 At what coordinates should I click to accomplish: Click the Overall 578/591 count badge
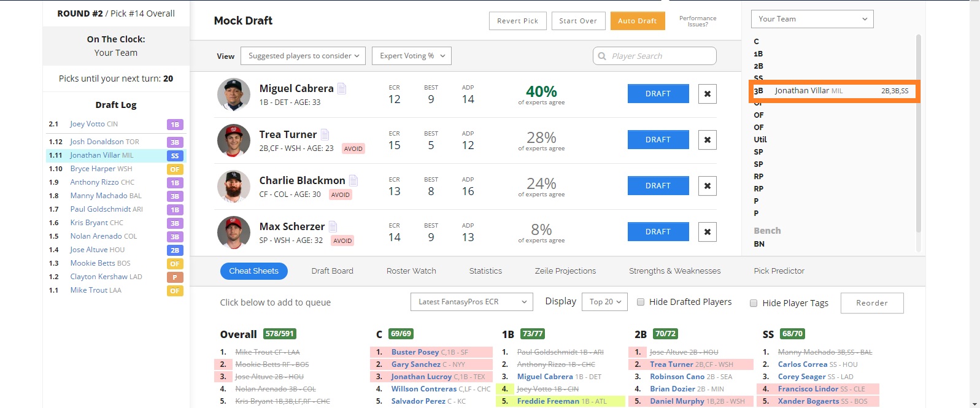pyautogui.click(x=280, y=334)
